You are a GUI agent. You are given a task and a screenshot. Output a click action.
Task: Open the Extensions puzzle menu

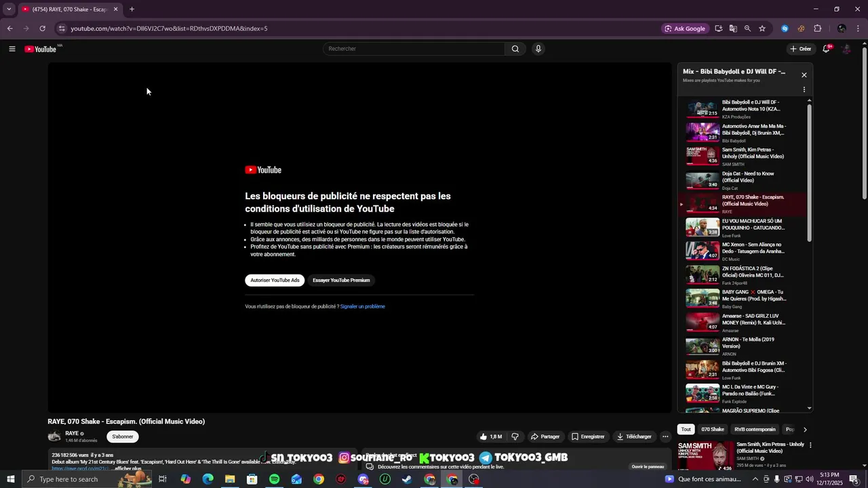pyautogui.click(x=817, y=28)
